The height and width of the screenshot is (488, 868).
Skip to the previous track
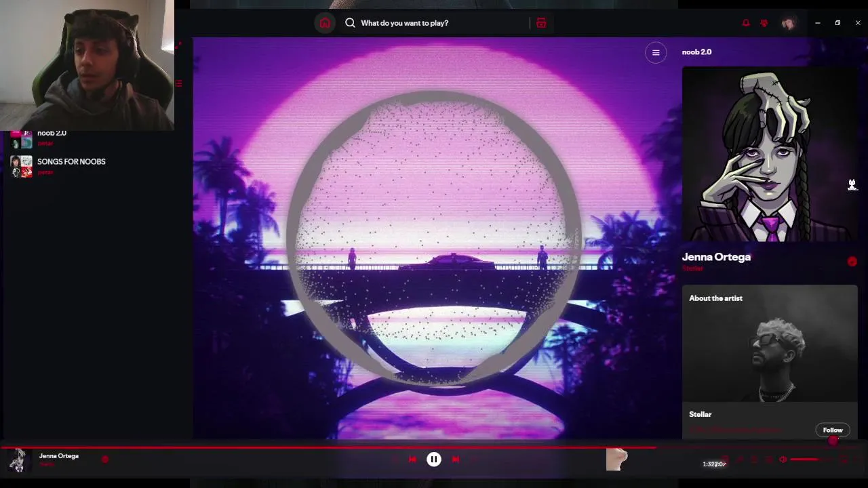412,460
